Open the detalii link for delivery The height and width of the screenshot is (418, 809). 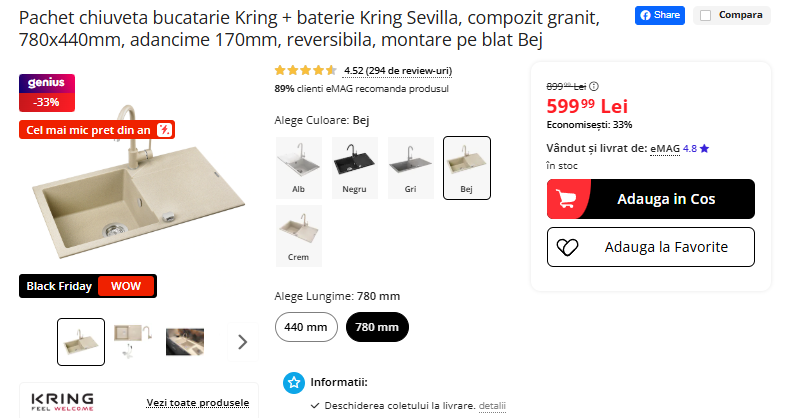[492, 405]
